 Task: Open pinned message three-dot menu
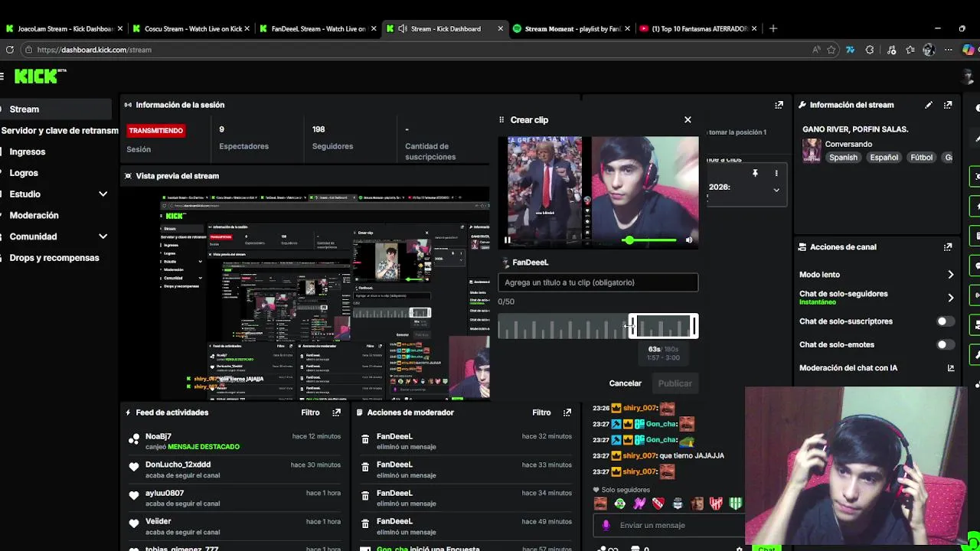[x=776, y=174]
